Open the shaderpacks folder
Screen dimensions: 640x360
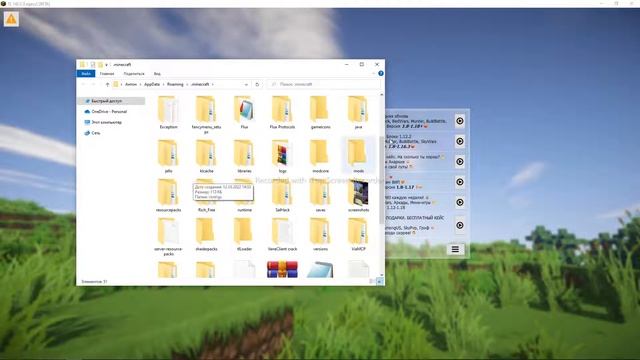[206, 234]
